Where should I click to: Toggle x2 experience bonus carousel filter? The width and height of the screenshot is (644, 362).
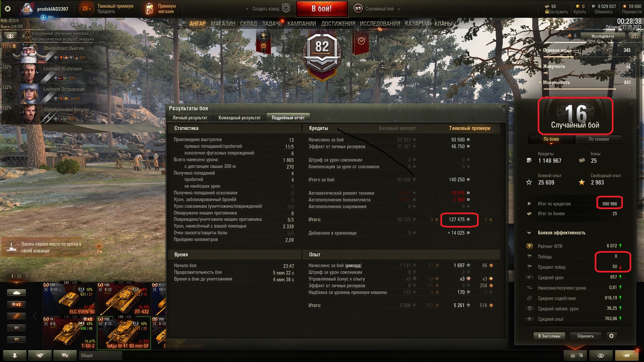tap(16, 304)
